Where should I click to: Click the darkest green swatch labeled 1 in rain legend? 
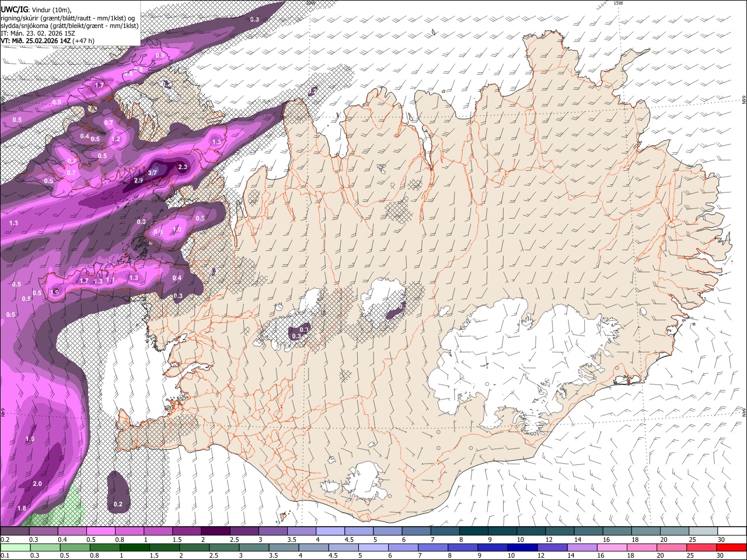134,547
